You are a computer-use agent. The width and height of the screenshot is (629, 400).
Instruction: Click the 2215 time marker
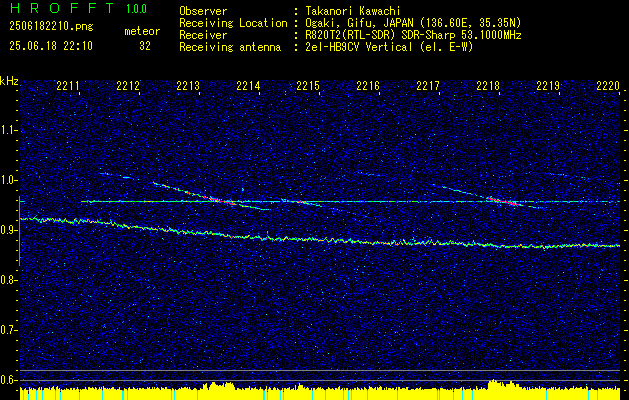coord(308,85)
